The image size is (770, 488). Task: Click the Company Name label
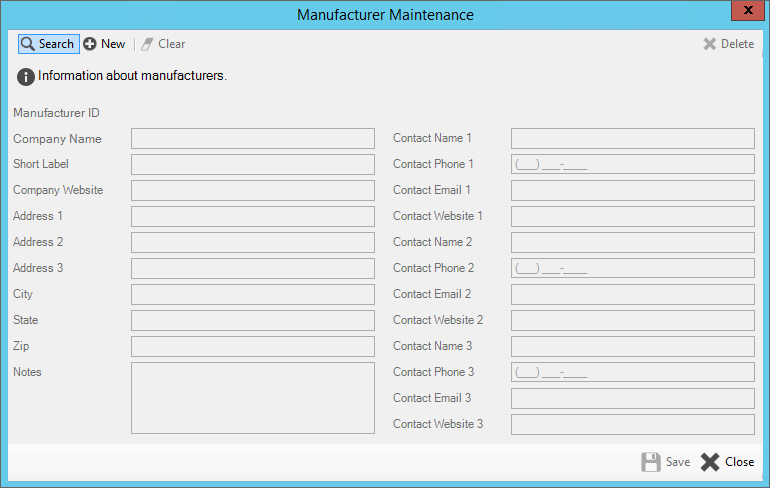tap(57, 139)
